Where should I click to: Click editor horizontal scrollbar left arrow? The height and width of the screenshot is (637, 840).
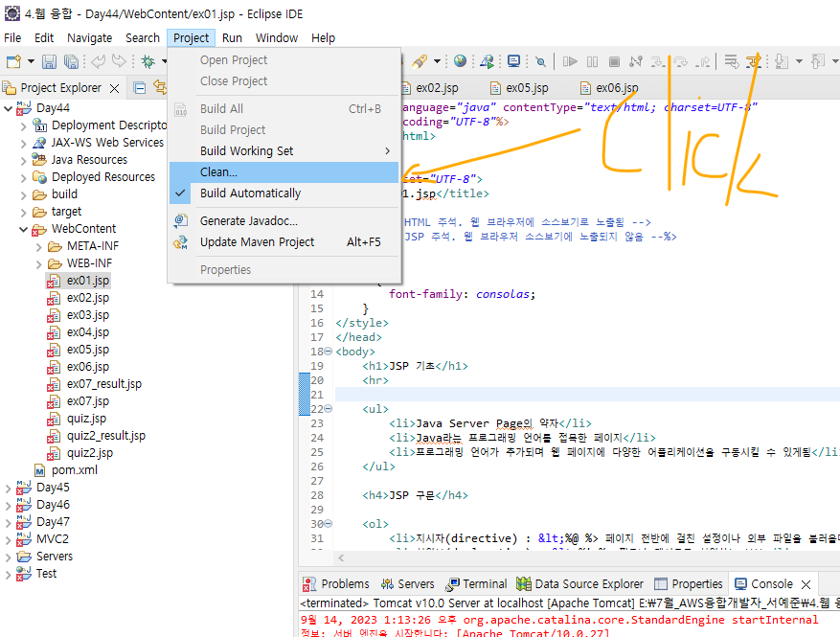click(x=341, y=558)
